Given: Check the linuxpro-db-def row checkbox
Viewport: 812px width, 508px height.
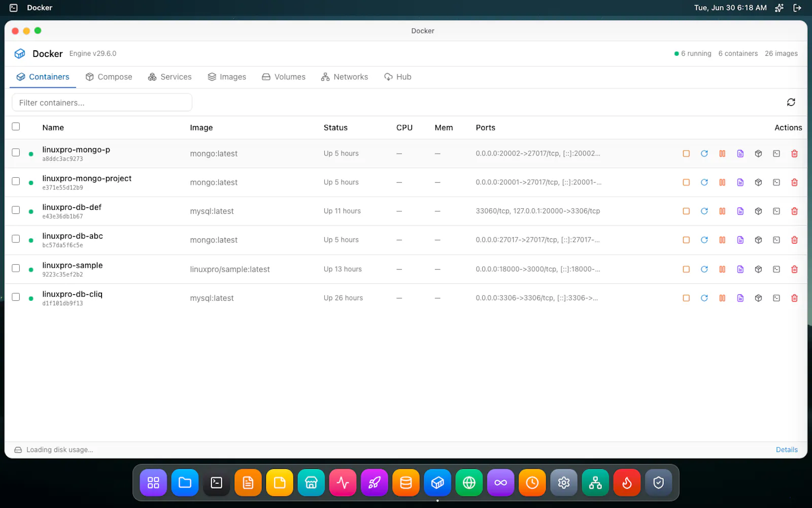Looking at the screenshot, I should 16,210.
